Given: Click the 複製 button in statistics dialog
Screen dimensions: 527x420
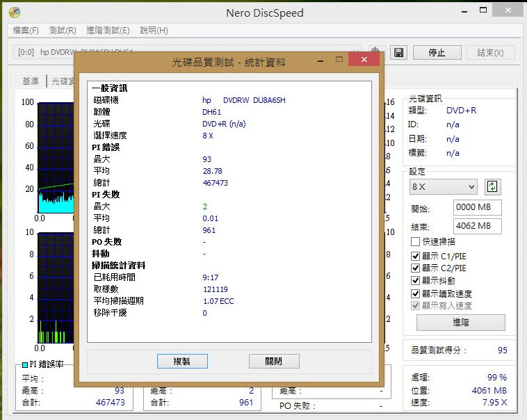Looking at the screenshot, I should (x=182, y=362).
